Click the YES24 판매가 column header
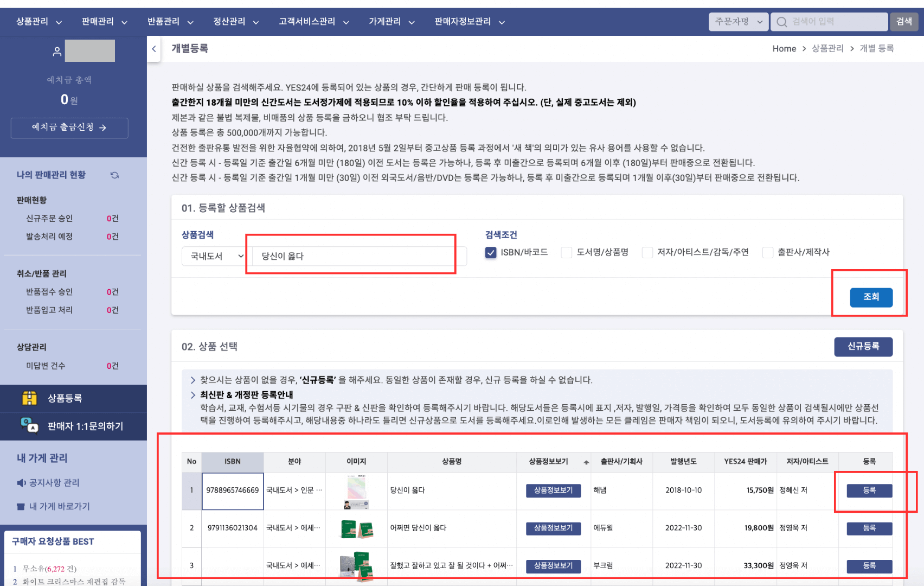The width and height of the screenshot is (924, 586). coord(746,462)
